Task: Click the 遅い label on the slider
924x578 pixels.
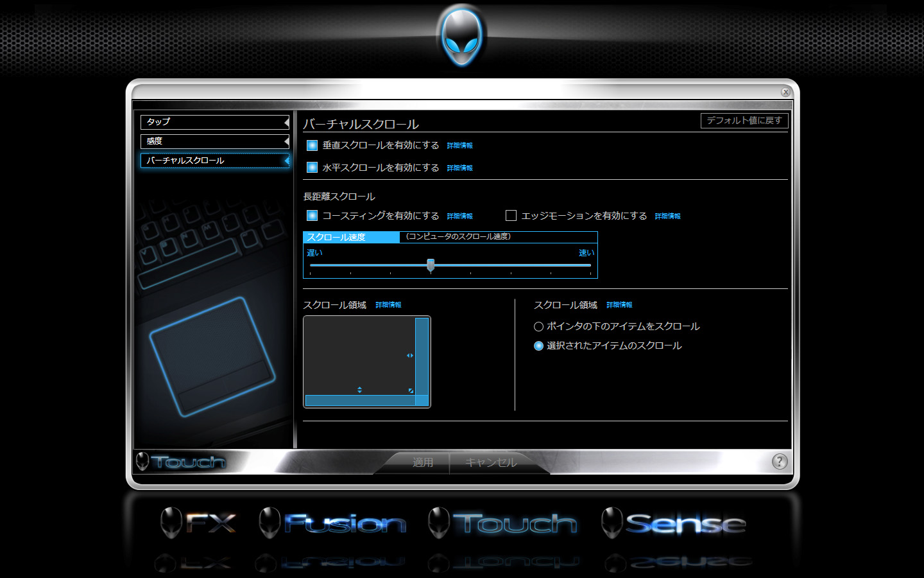Action: click(x=314, y=253)
